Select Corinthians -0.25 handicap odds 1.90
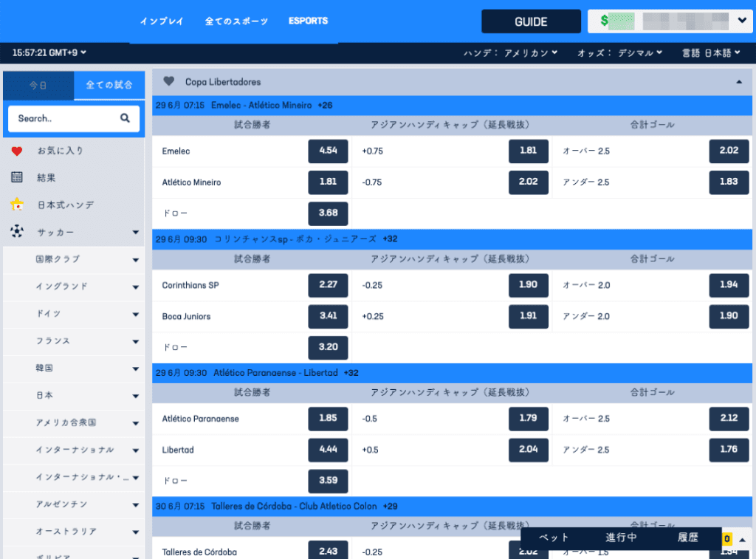756x559 pixels. tap(529, 285)
